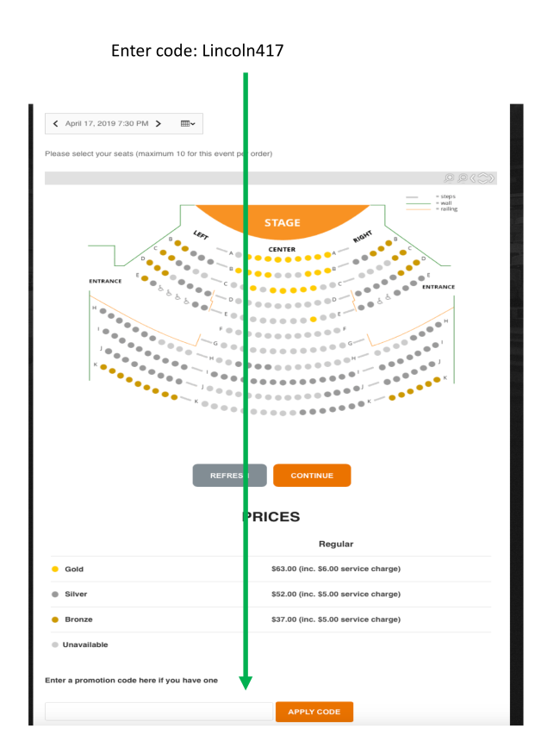Select the lone gold seat in center row E
The image size is (560, 747).
tap(314, 319)
